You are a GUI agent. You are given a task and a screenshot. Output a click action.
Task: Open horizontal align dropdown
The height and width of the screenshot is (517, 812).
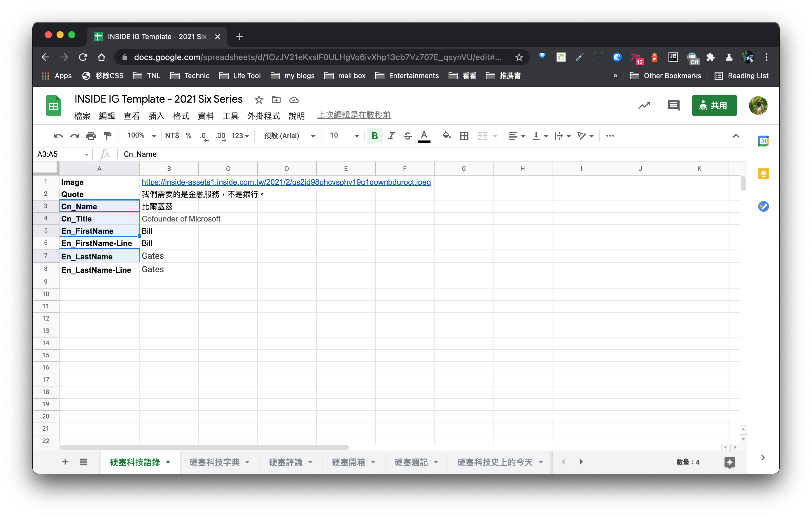517,136
